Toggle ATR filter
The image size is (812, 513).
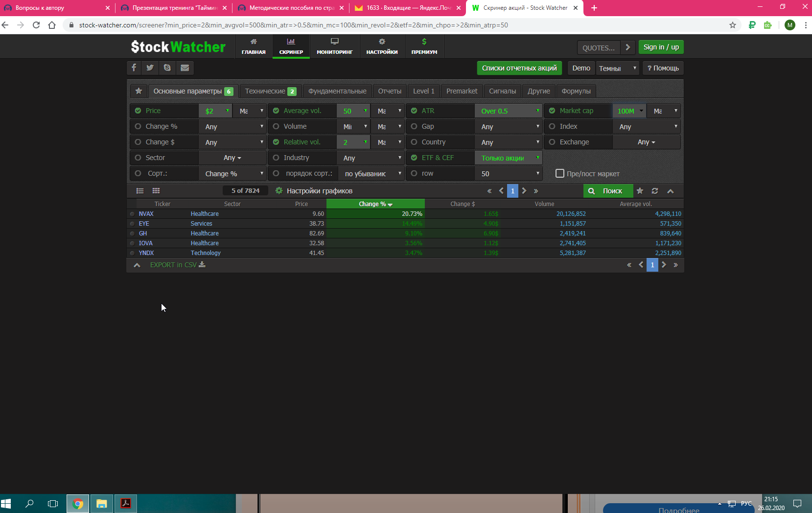coord(414,111)
